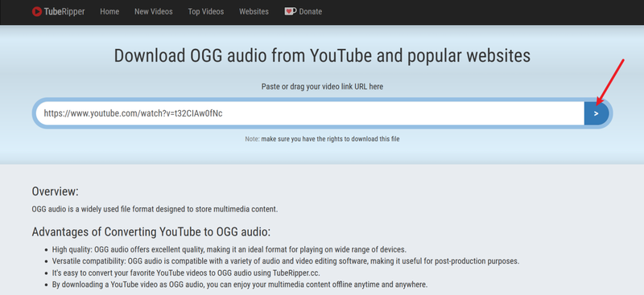Click 'OGG audio is a widely used file format' text

[x=155, y=209]
